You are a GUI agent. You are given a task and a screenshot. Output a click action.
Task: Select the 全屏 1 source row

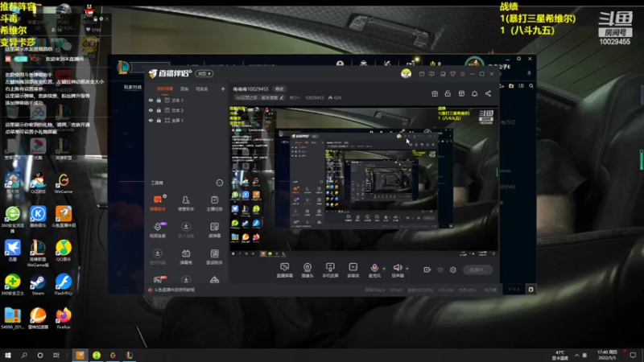coord(187,120)
